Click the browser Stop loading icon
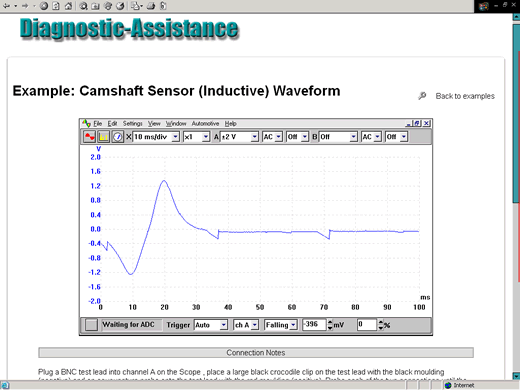This screenshot has width=520, height=390. (x=44, y=6)
